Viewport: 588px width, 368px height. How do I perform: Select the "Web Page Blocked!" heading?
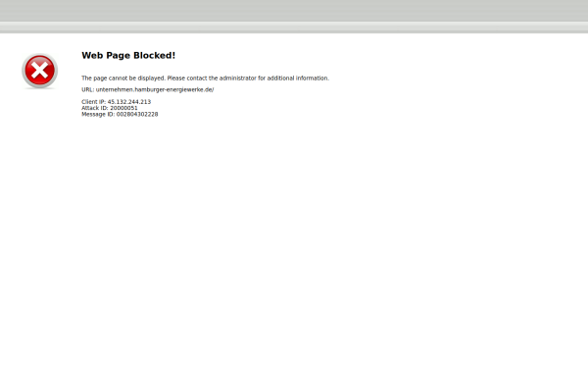(x=128, y=56)
